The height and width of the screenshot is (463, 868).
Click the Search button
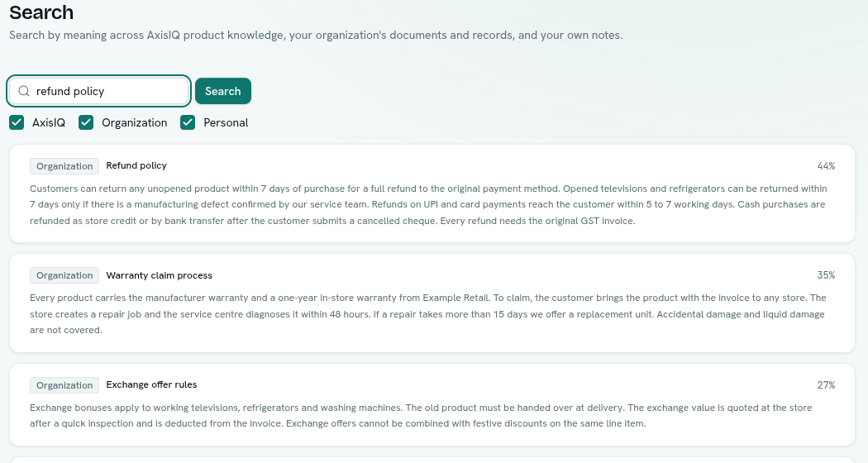223,91
